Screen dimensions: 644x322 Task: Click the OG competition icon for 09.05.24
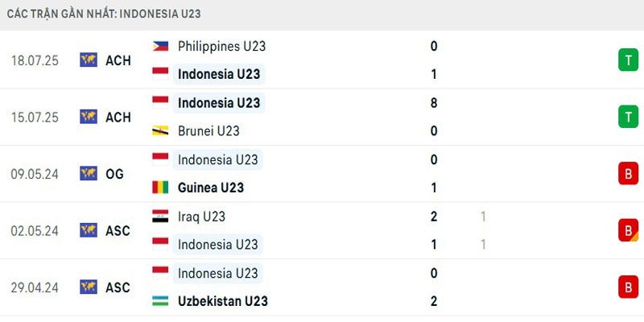click(x=89, y=173)
